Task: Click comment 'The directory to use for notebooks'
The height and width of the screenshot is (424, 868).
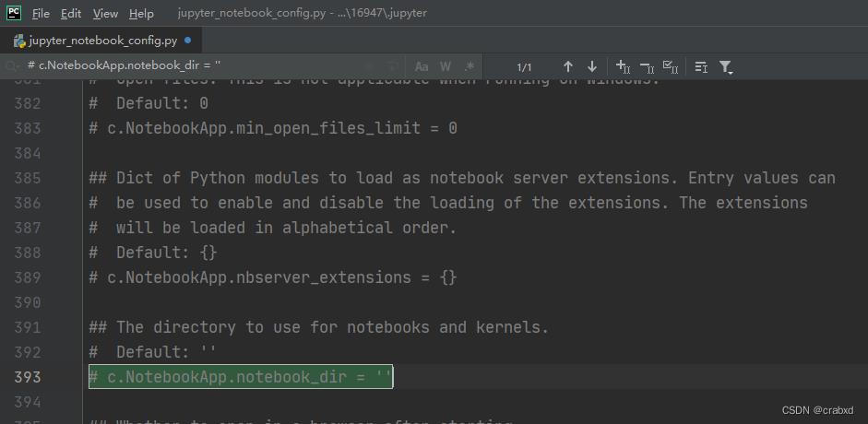Action: click(319, 327)
